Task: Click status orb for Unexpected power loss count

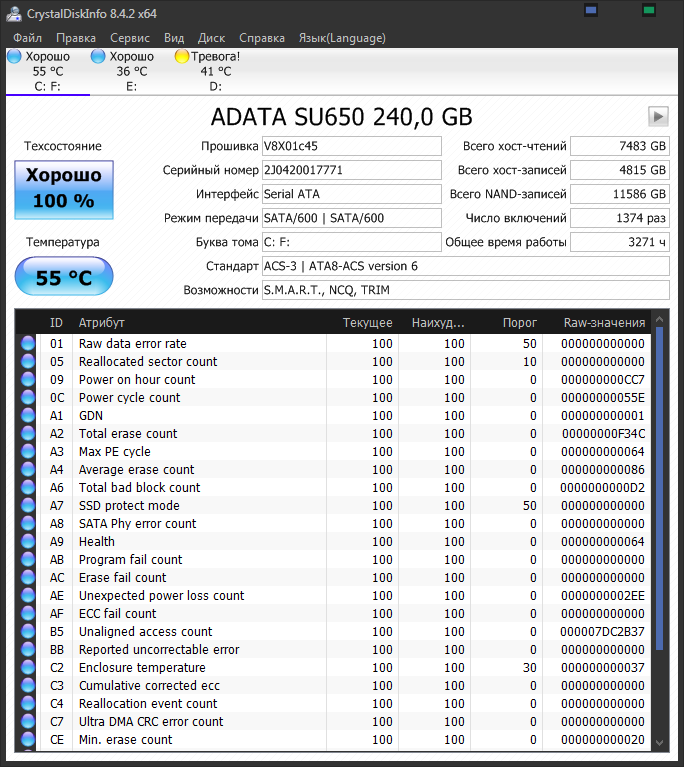Action: (x=28, y=596)
